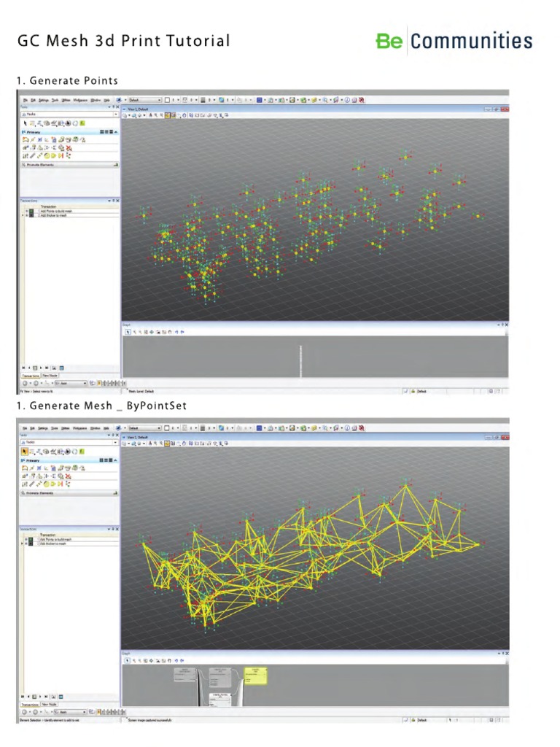Viewport: 560px width, 747px height.
Task: Click the red X delete icon in the Generate Points Primary tools
Action: point(69,148)
